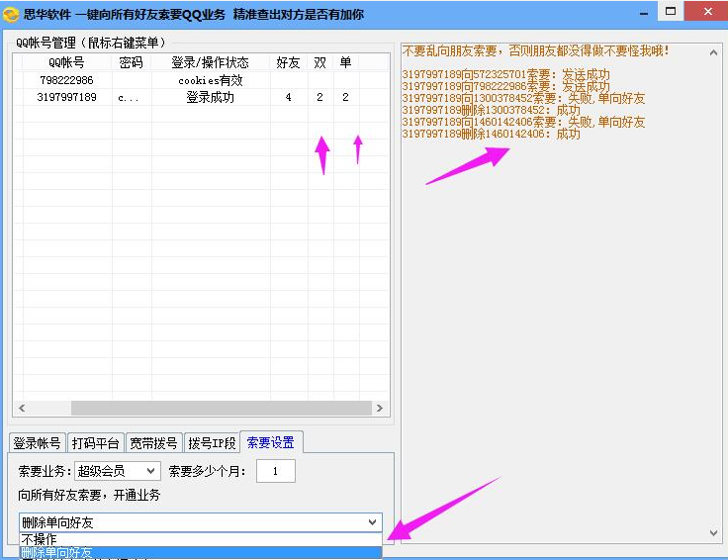Click the 不要乱向朋友索要 warning text

pos(536,50)
